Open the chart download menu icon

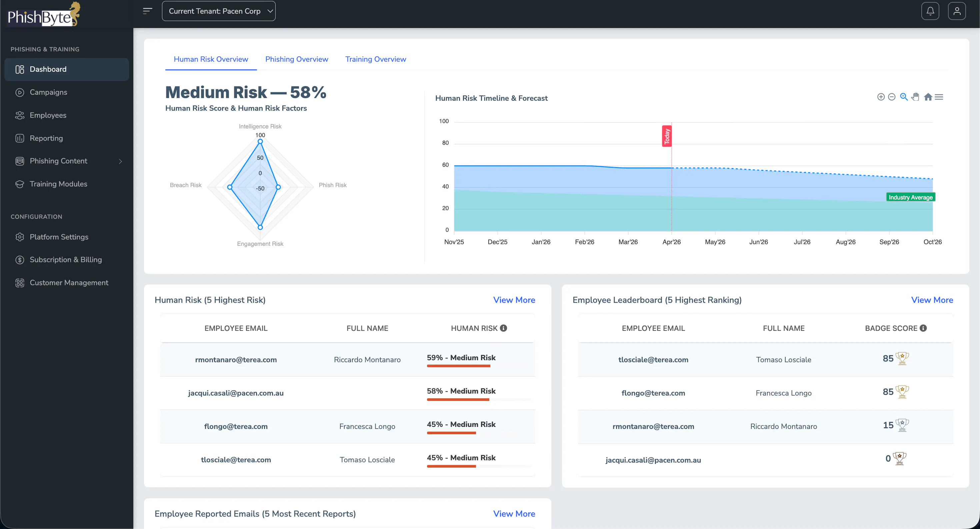tap(939, 97)
